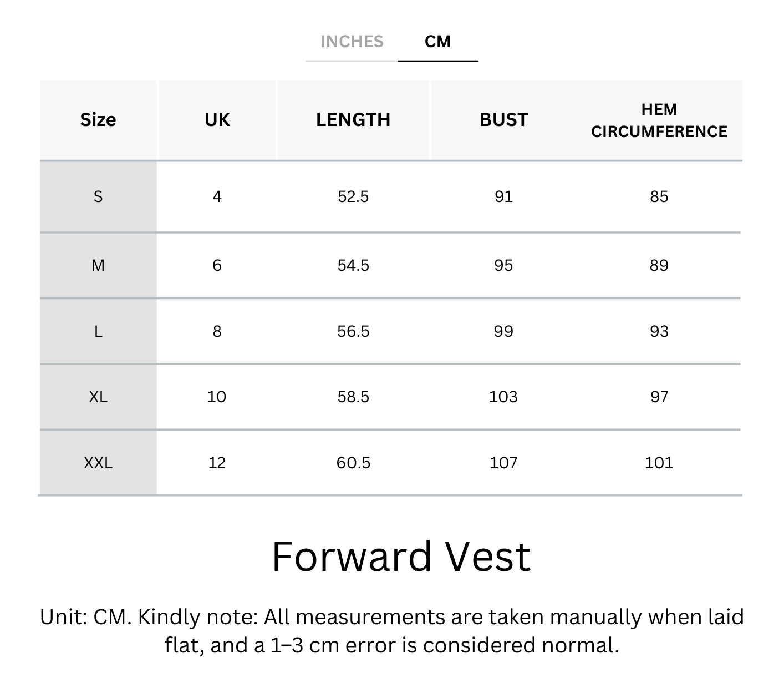Click the Size column header
Viewport: 784px width, 693px height.
(x=98, y=120)
